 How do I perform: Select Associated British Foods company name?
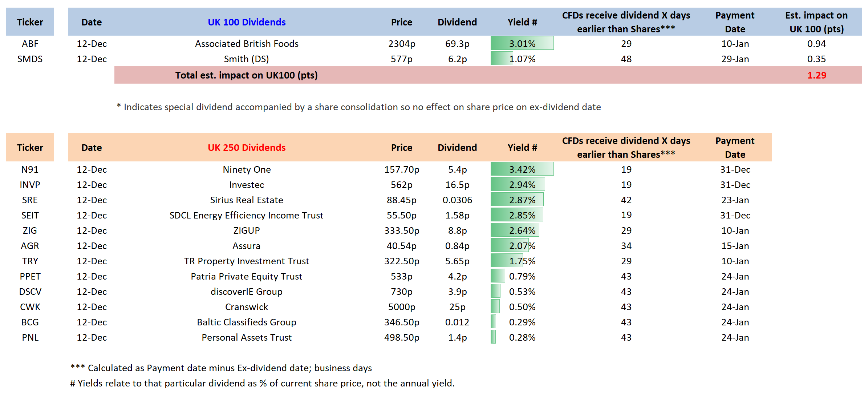pyautogui.click(x=247, y=44)
